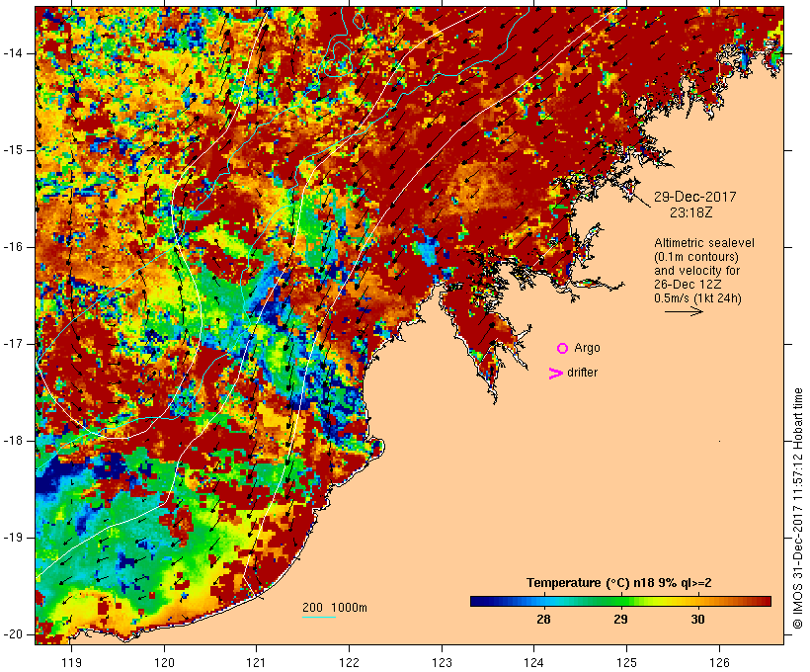
Task: Click the '123' longitude axis label
Action: pyautogui.click(x=442, y=662)
